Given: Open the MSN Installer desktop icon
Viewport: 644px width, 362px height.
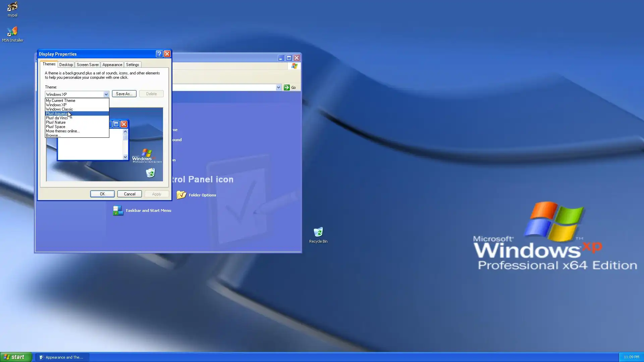Looking at the screenshot, I should point(12,32).
